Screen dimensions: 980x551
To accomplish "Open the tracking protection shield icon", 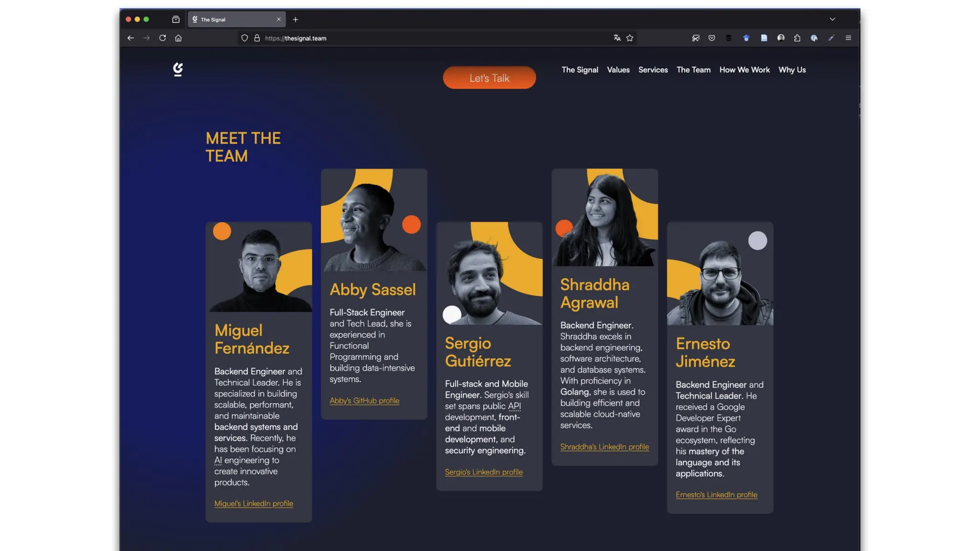I will coord(245,38).
